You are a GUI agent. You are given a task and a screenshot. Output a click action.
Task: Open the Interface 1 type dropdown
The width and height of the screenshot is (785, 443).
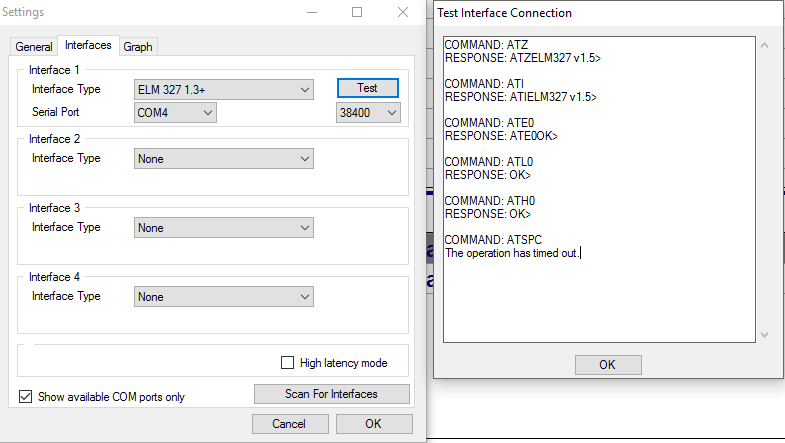click(x=224, y=90)
